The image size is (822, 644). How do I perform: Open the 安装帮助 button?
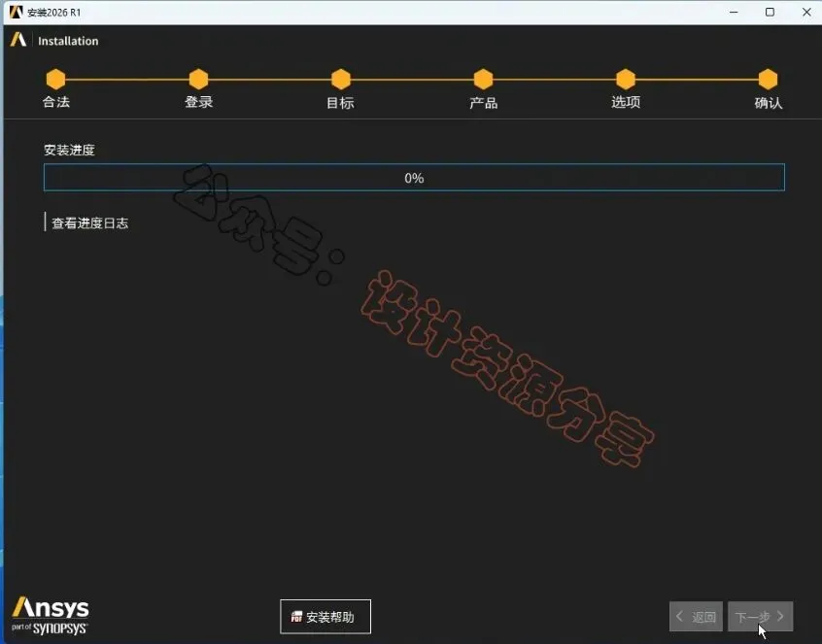(325, 617)
